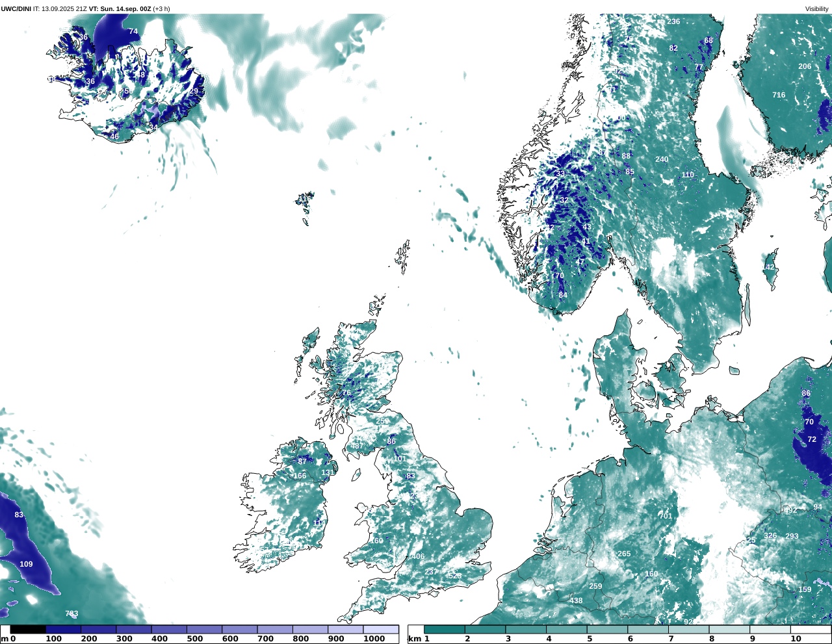
Task: Click the value 94 near the right edge
Action: click(x=818, y=507)
